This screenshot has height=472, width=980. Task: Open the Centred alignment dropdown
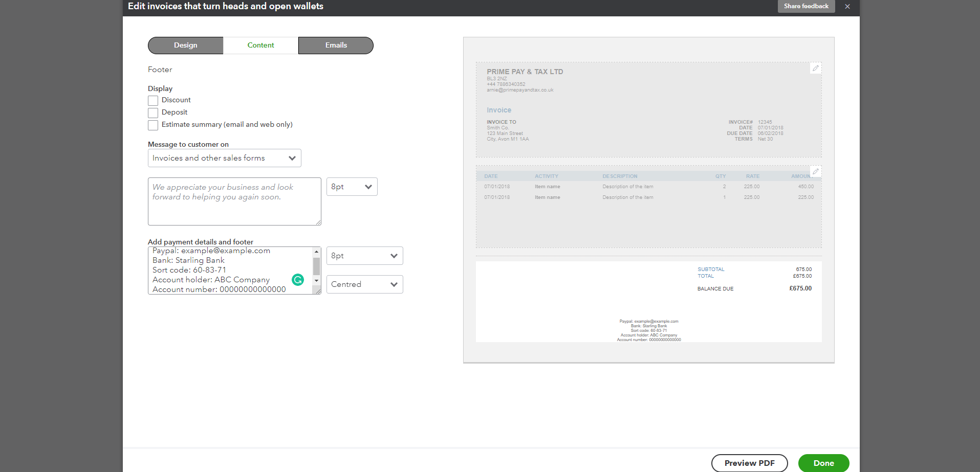pos(365,284)
